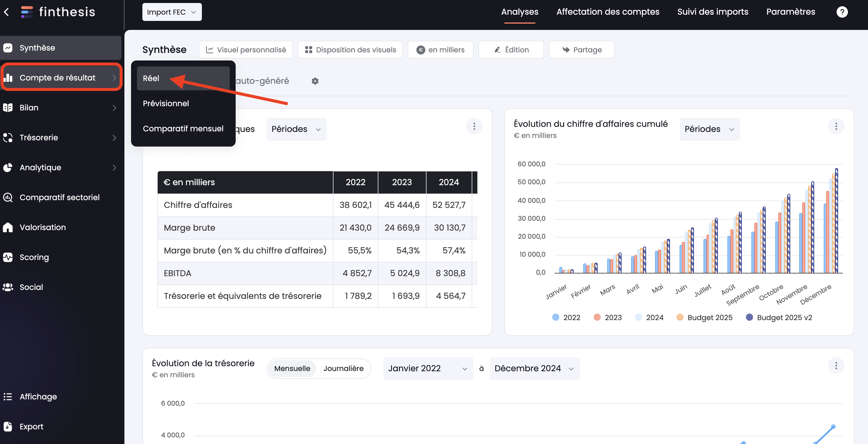Open settings gear next to auto-généré
The width and height of the screenshot is (868, 444).
coord(315,81)
